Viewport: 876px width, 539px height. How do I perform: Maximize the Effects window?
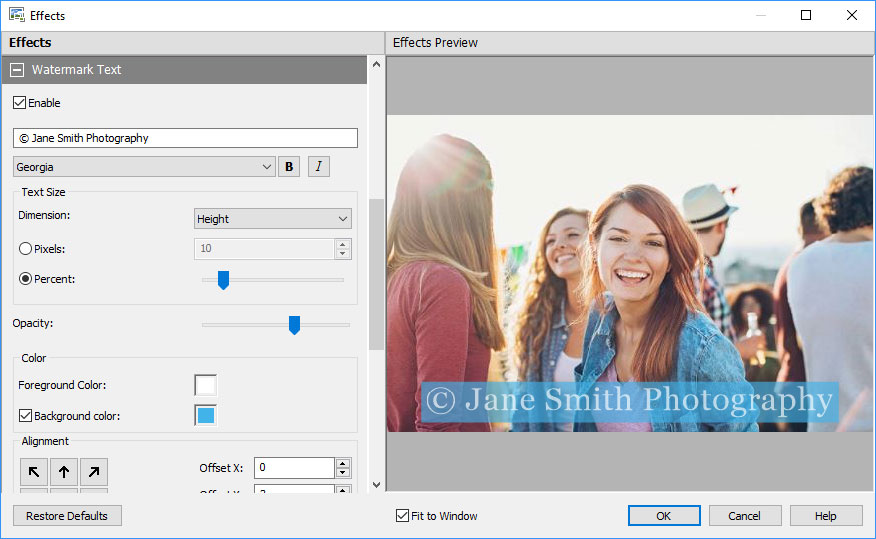(806, 15)
